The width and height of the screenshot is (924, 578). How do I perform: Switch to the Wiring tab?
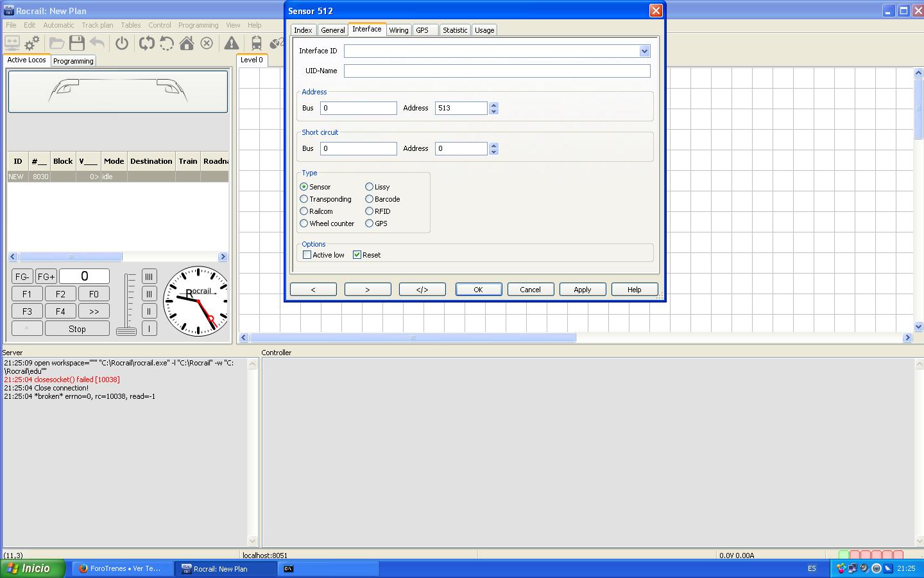coord(398,30)
